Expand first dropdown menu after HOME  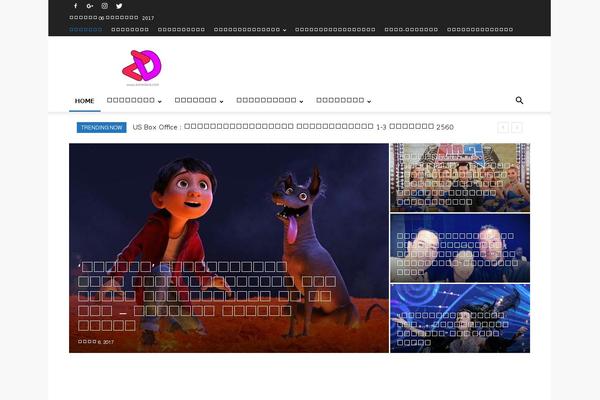[134, 101]
